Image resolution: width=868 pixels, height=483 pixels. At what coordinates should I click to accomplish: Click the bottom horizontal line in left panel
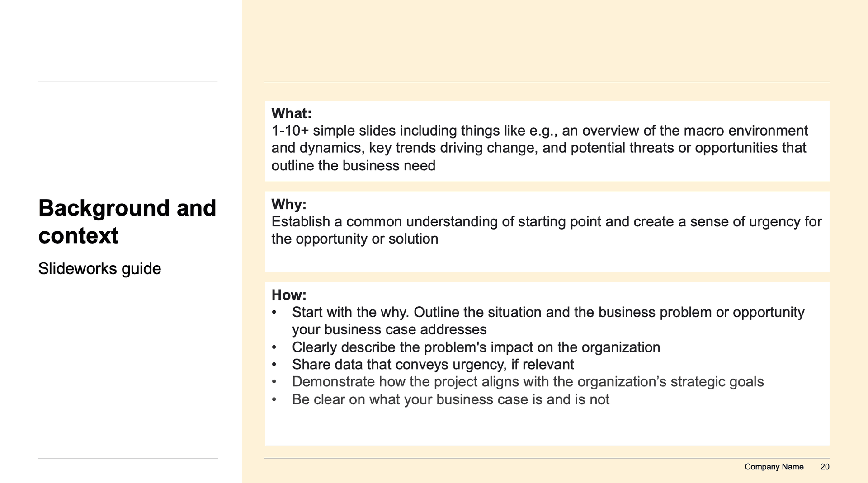pos(128,458)
